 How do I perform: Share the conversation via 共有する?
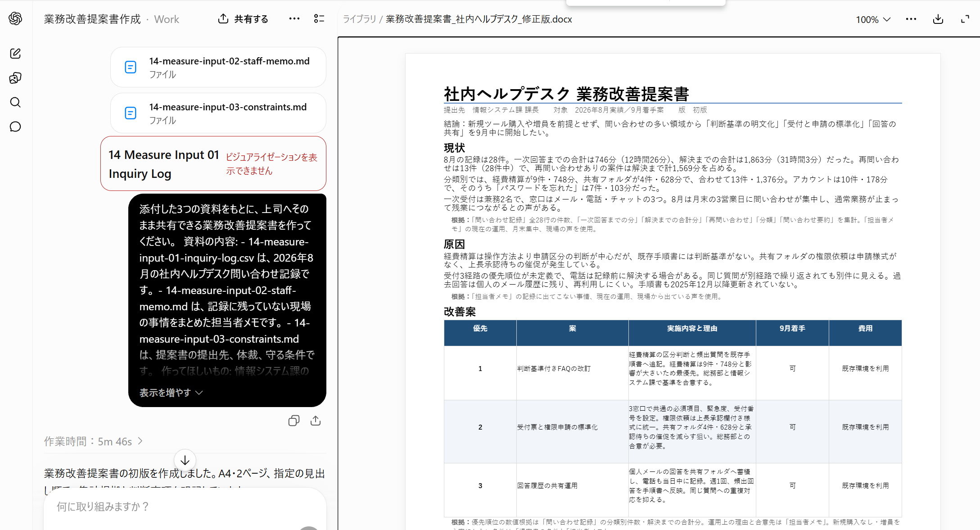(x=243, y=19)
